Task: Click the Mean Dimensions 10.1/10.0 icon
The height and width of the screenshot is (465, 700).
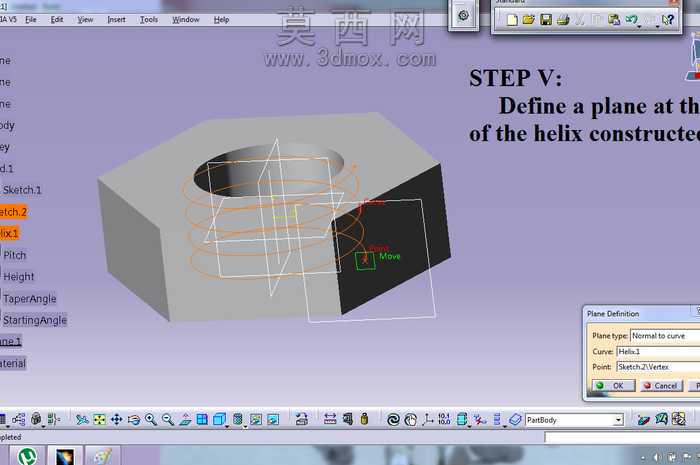Action: click(444, 419)
